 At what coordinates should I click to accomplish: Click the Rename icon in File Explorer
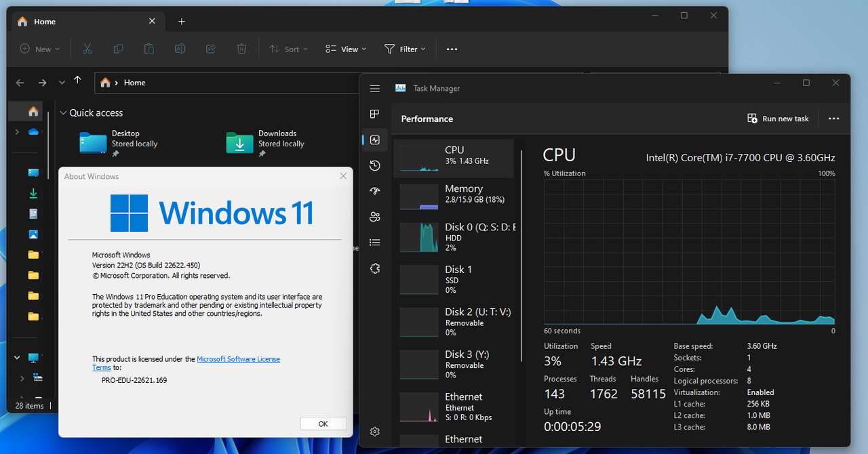point(180,49)
